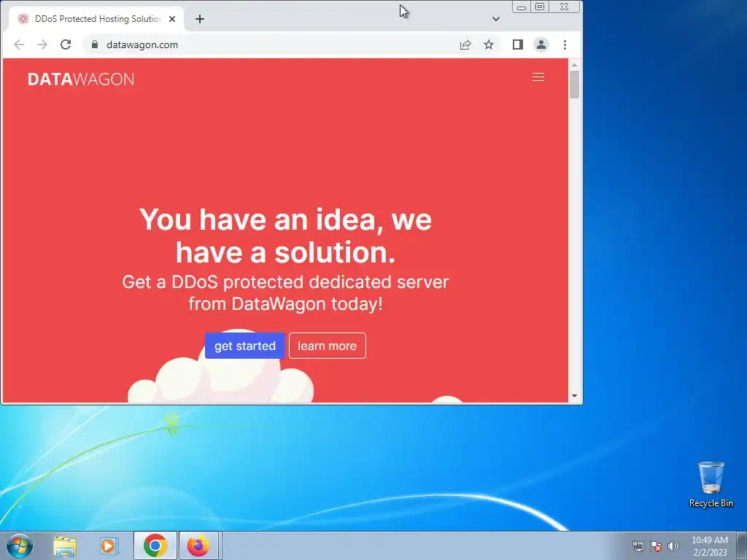The height and width of the screenshot is (560, 747).
Task: Minimize the Chrome window
Action: coord(522,7)
